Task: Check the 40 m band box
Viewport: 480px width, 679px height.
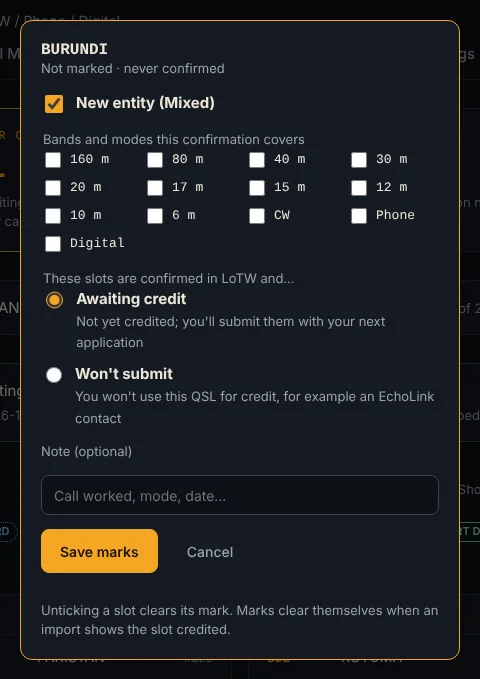Action: (x=257, y=160)
